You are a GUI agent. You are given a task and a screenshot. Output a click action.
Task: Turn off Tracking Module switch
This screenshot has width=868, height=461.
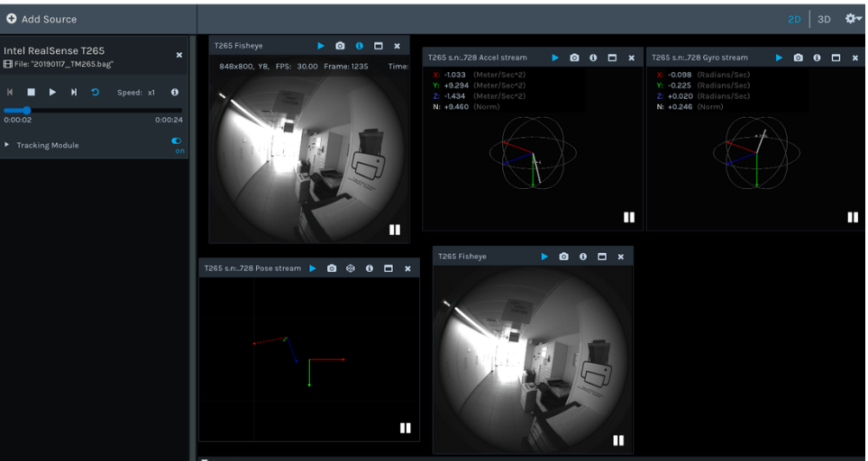tap(176, 141)
